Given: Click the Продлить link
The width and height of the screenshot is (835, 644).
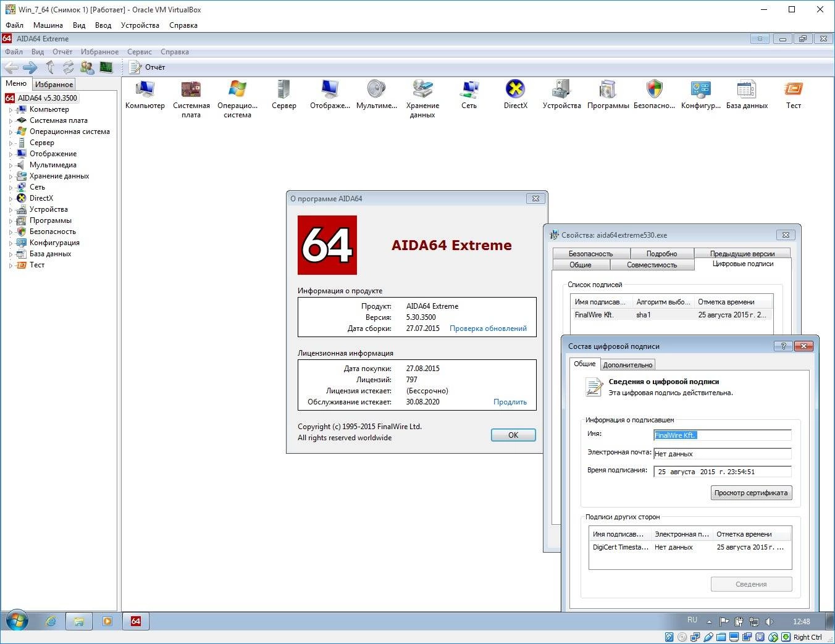Looking at the screenshot, I should tap(510, 402).
